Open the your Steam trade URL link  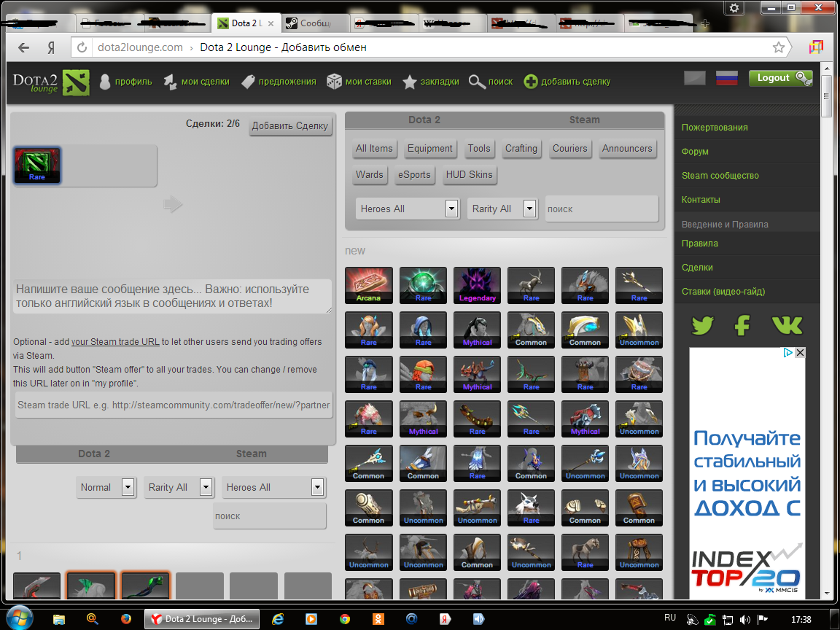point(115,342)
